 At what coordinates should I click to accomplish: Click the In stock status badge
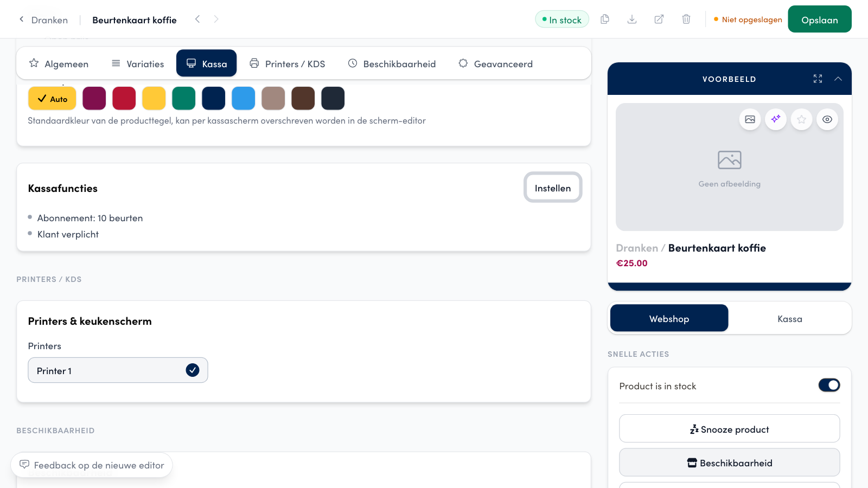coord(562,20)
